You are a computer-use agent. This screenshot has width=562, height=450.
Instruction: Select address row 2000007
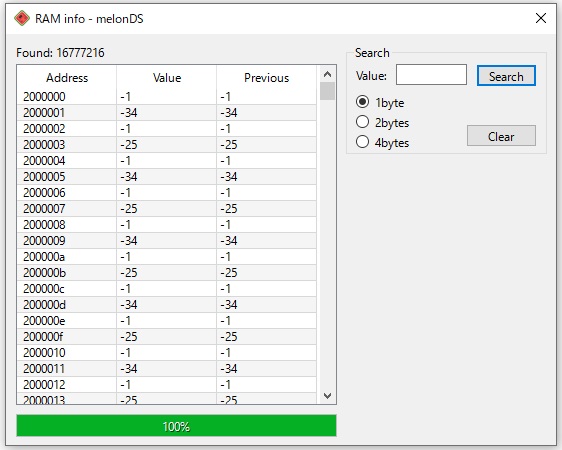(x=167, y=209)
